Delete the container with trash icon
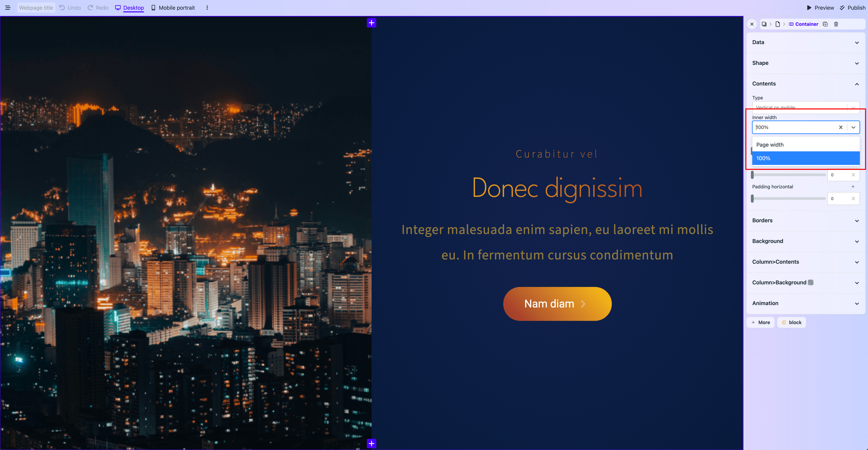Image resolution: width=868 pixels, height=450 pixels. tap(836, 24)
